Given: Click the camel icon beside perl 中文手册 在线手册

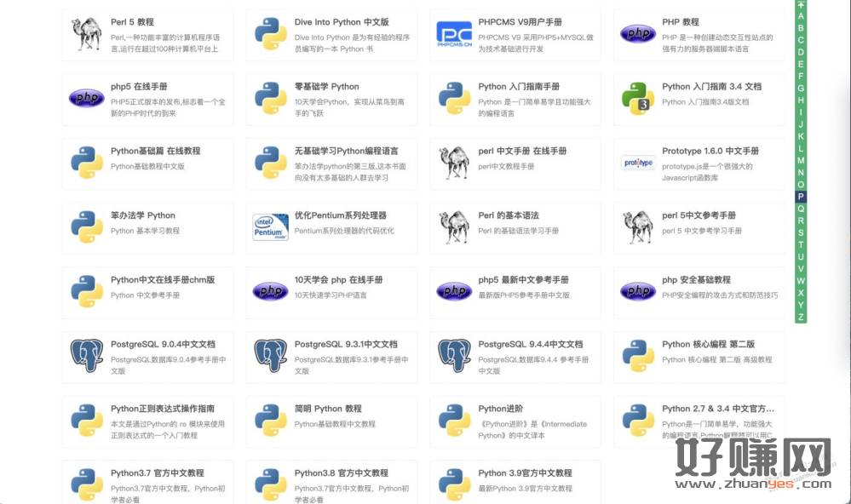Looking at the screenshot, I should click(x=454, y=163).
